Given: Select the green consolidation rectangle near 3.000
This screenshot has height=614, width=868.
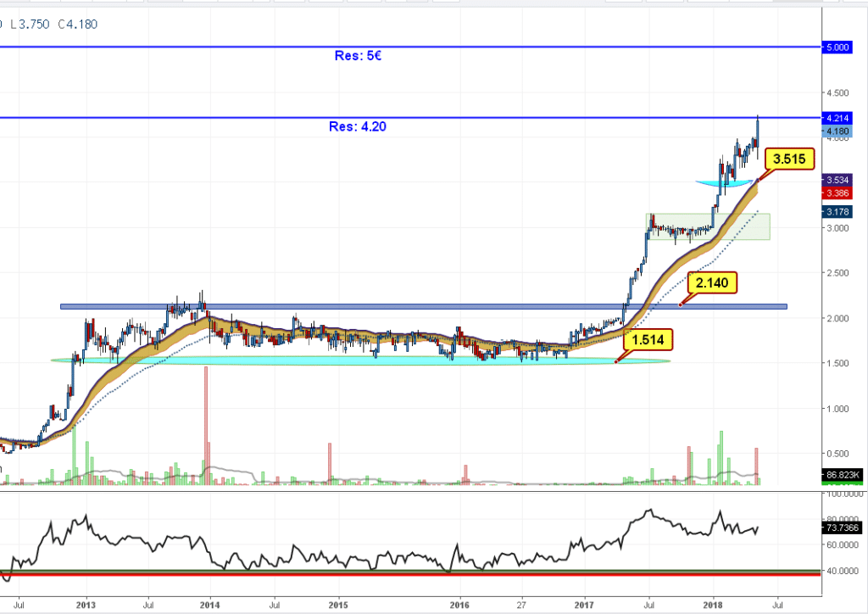Looking at the screenshot, I should point(708,226).
